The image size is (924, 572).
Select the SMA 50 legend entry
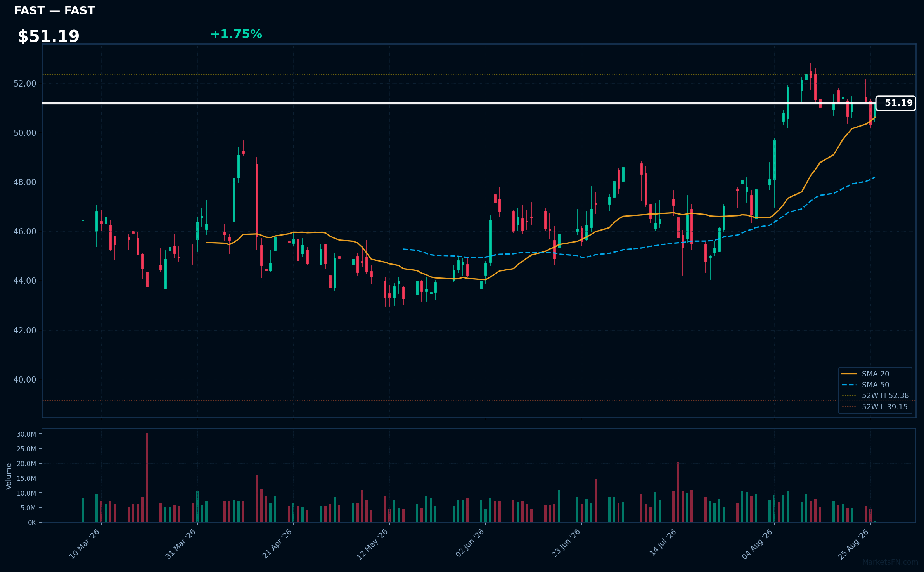click(875, 385)
